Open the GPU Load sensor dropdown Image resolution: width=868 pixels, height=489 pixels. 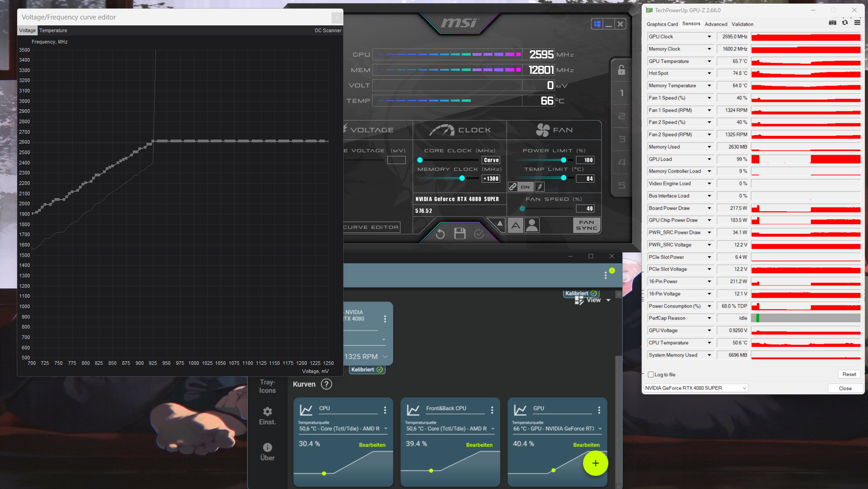coord(709,159)
